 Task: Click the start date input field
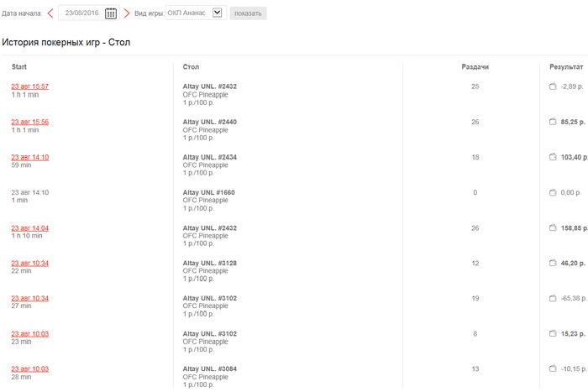pyautogui.click(x=82, y=13)
